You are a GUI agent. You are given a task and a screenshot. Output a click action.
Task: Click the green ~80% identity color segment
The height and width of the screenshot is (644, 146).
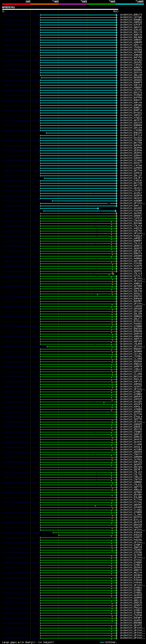(101, 4)
